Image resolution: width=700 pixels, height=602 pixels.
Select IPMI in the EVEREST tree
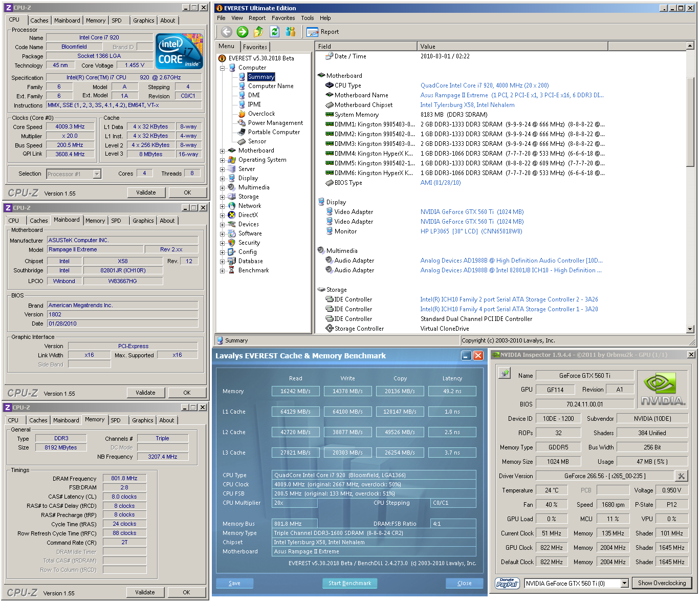pos(254,104)
